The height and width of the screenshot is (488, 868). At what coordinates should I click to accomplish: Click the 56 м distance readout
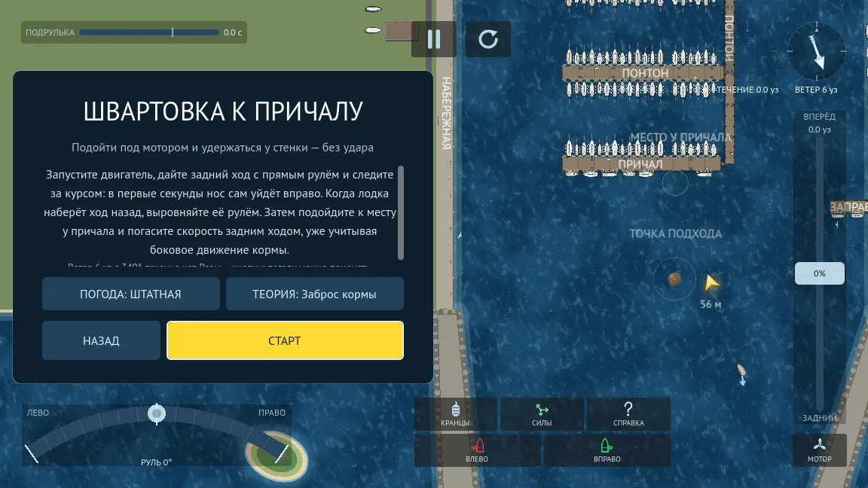pos(711,304)
